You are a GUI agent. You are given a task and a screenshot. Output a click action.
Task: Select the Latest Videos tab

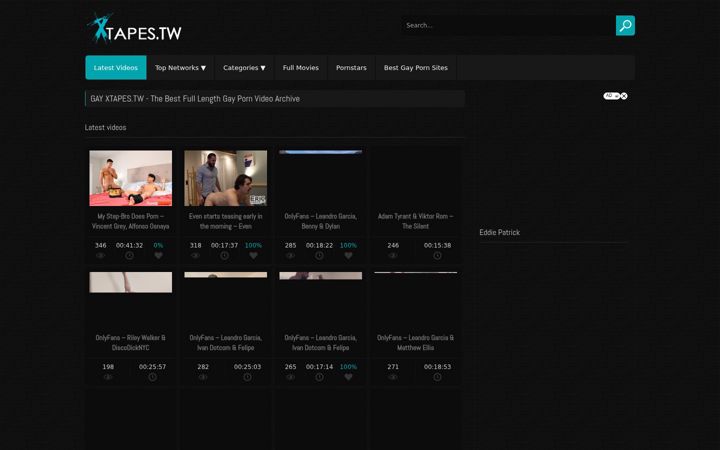[x=116, y=68]
